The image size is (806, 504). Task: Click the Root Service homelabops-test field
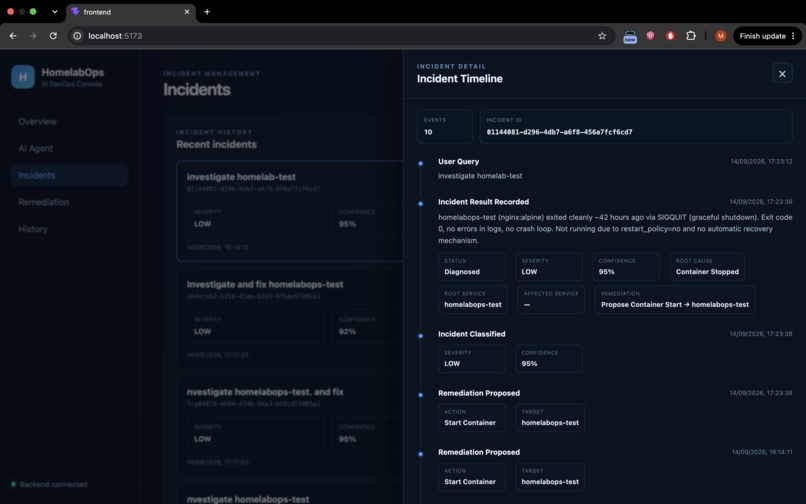[472, 299]
